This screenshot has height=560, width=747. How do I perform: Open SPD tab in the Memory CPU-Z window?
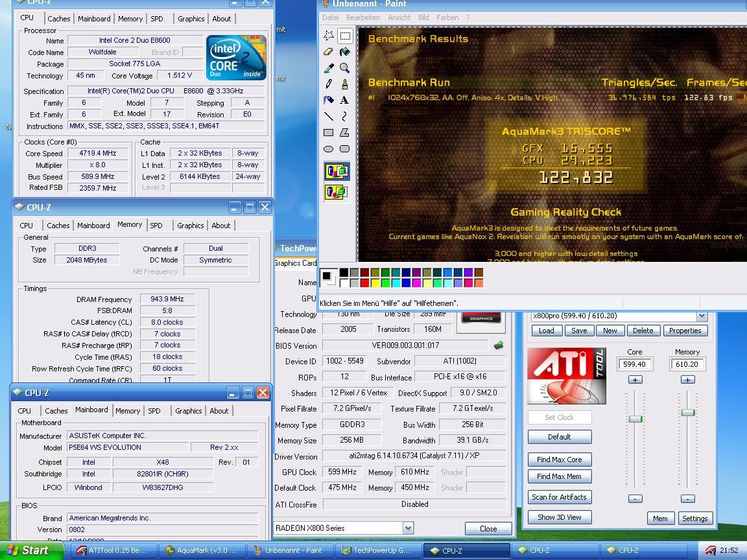[156, 226]
